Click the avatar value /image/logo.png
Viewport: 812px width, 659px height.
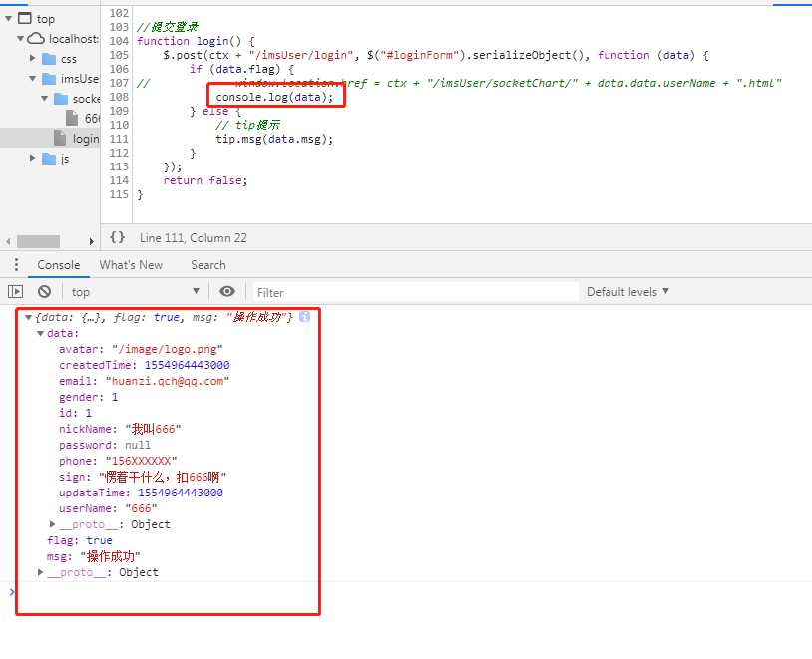point(168,349)
